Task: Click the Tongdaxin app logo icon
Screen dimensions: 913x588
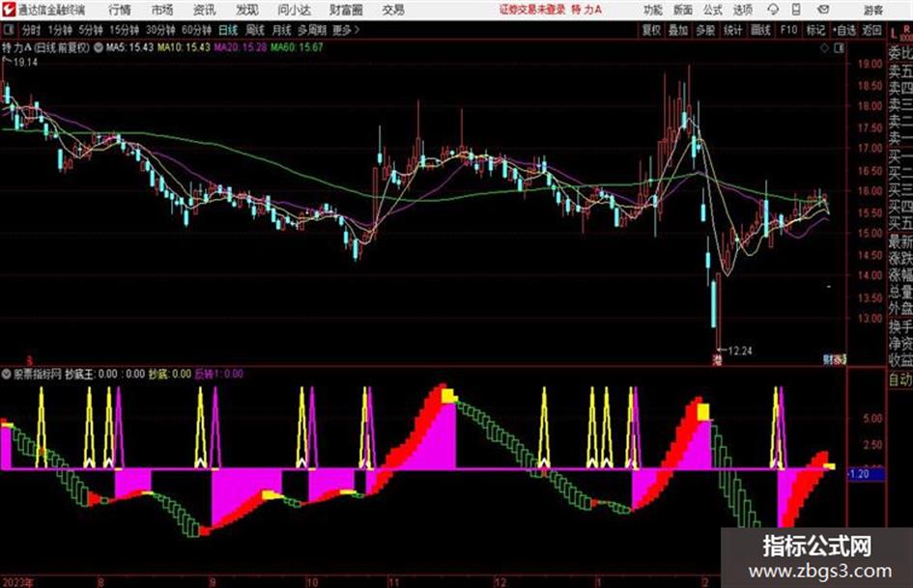Action: point(9,10)
